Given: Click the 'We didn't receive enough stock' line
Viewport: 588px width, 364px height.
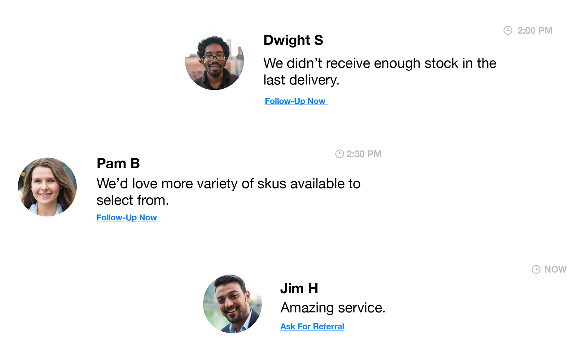Looking at the screenshot, I should [379, 64].
